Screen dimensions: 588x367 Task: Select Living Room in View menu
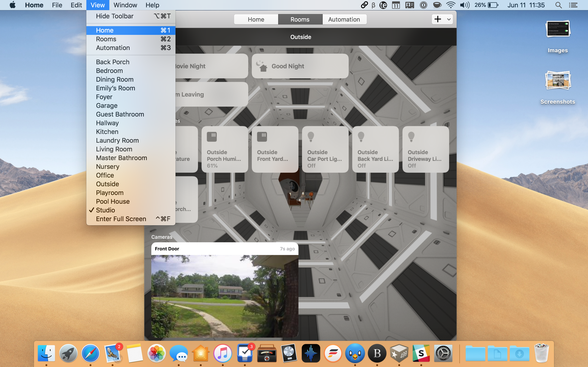point(114,149)
